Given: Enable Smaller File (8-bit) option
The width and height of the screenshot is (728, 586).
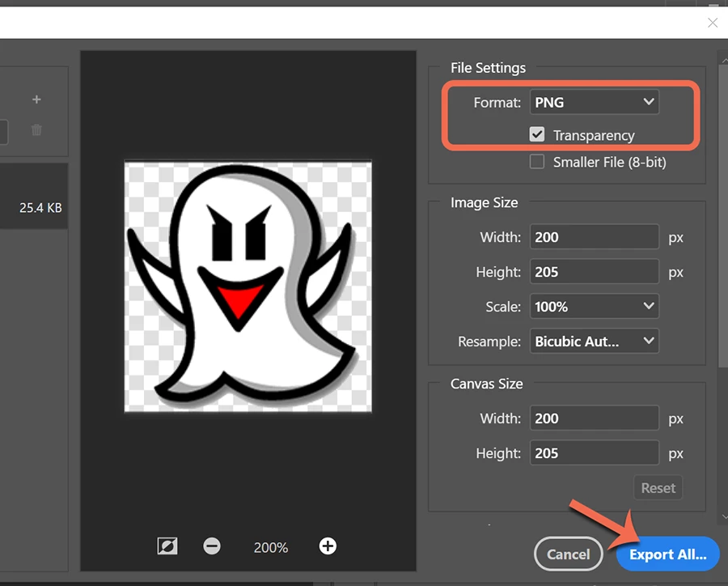Looking at the screenshot, I should click(537, 162).
